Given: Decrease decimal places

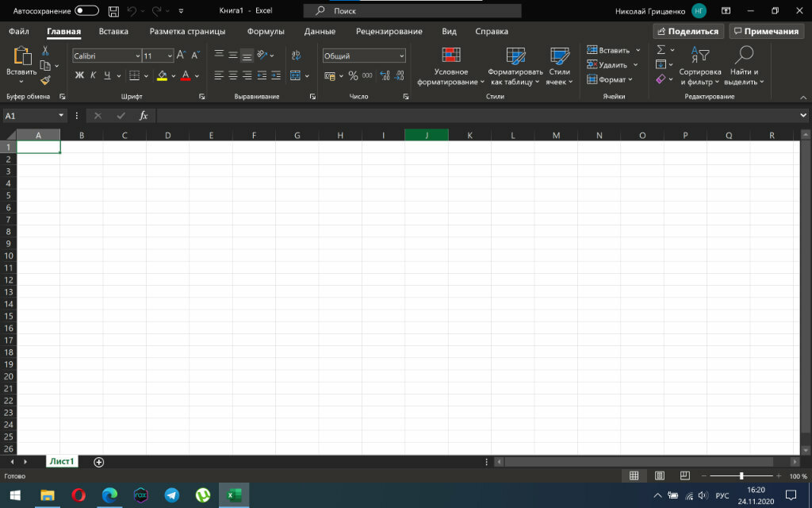Looking at the screenshot, I should [399, 75].
